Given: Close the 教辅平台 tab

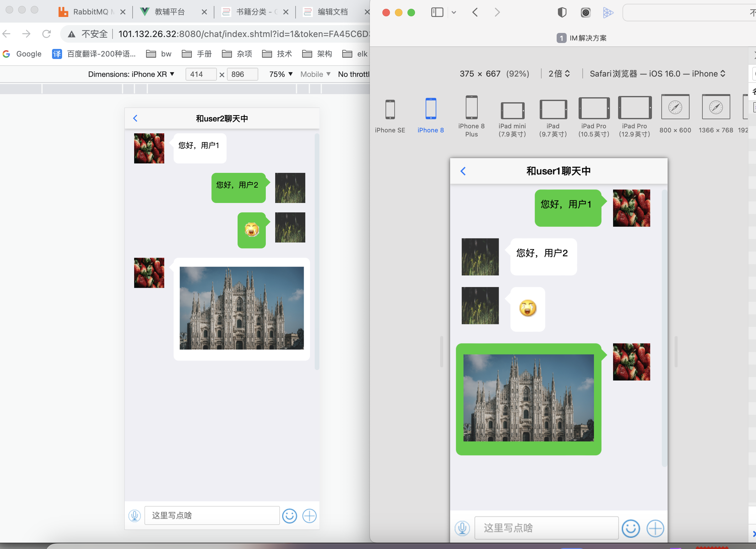Looking at the screenshot, I should pyautogui.click(x=204, y=12).
